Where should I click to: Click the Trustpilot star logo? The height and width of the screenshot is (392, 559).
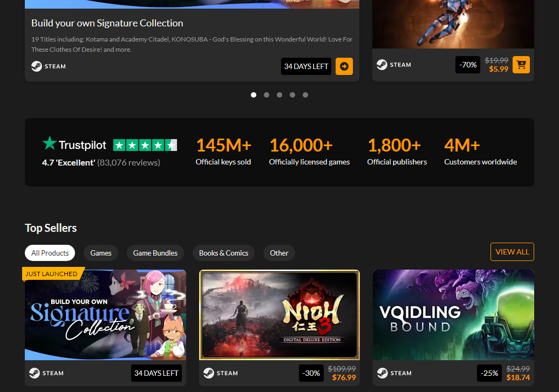coord(50,143)
